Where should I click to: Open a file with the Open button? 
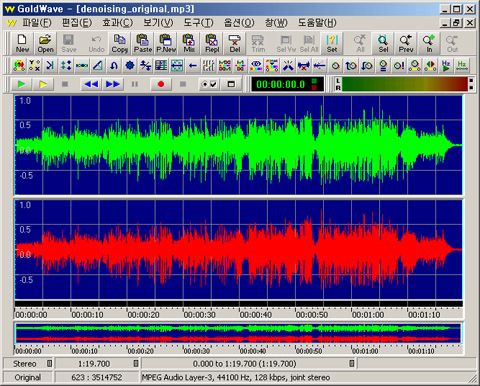click(x=45, y=43)
